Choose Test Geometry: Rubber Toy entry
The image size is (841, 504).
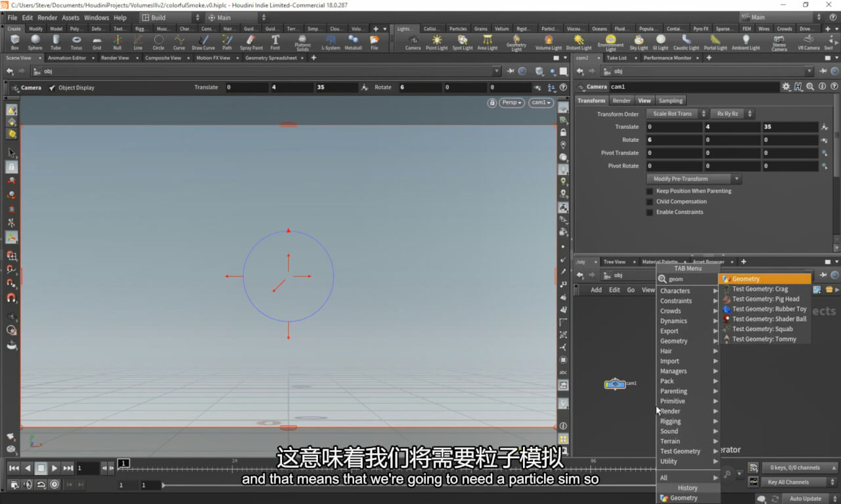coord(765,309)
